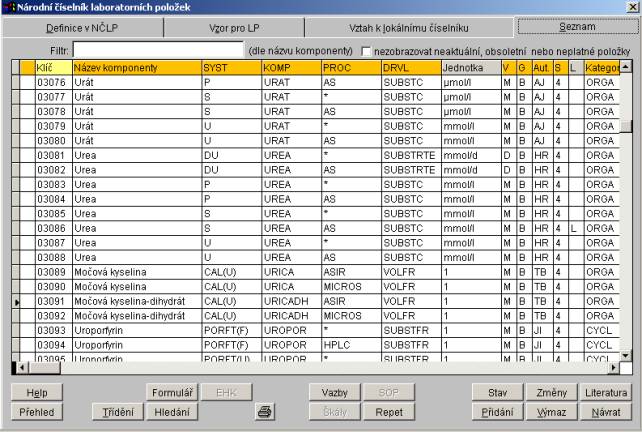Screen dimensions: 642x432
Task: Click the horizontal scrollbar left arrow
Action: (x=17, y=366)
